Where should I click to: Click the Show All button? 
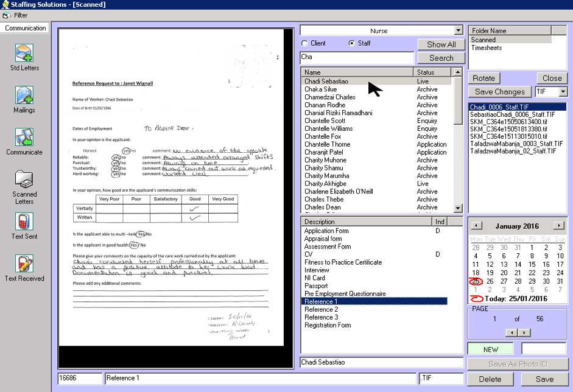click(x=441, y=44)
